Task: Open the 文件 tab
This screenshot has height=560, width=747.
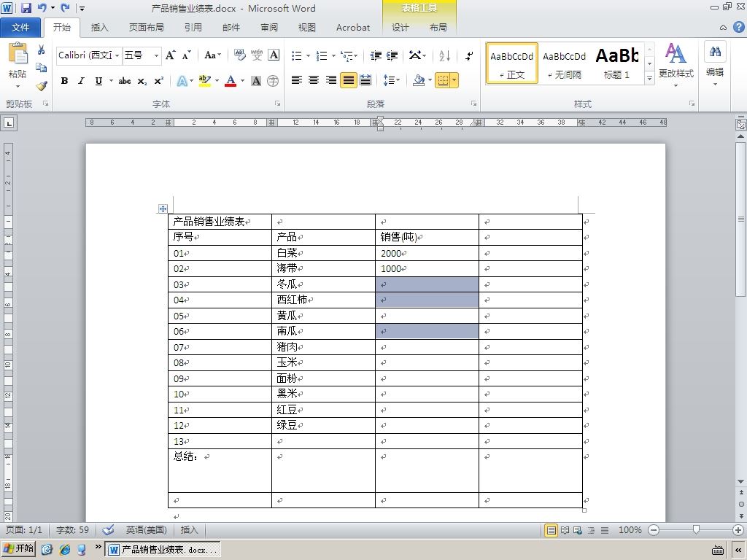Action: [x=20, y=28]
